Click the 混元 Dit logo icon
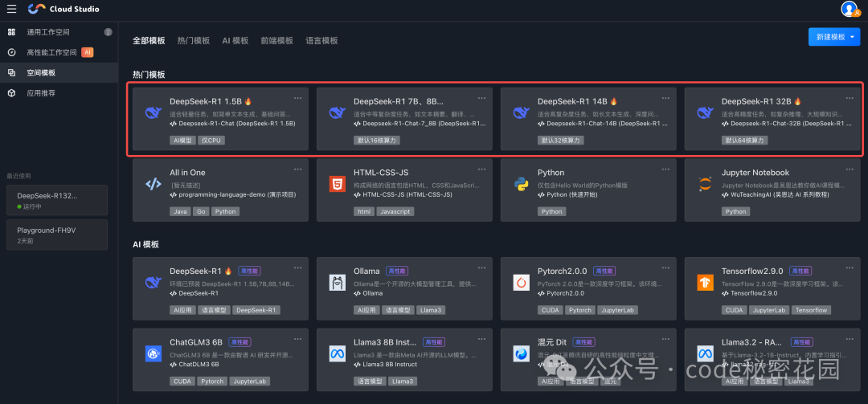Image resolution: width=868 pixels, height=404 pixels. point(520,353)
